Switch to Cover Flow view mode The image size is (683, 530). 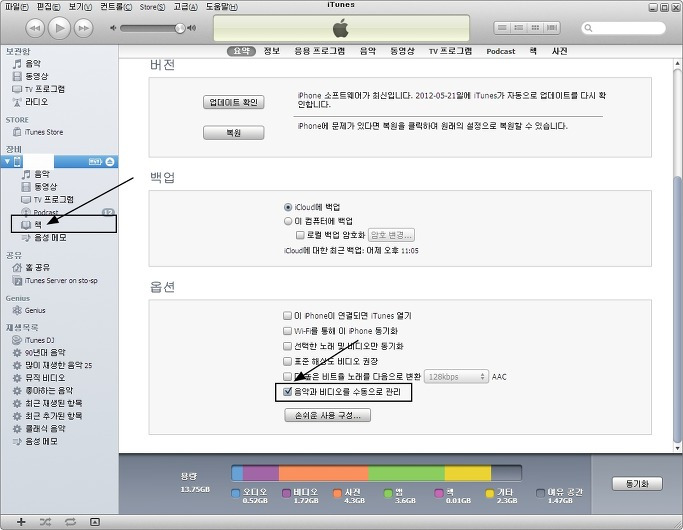point(551,28)
